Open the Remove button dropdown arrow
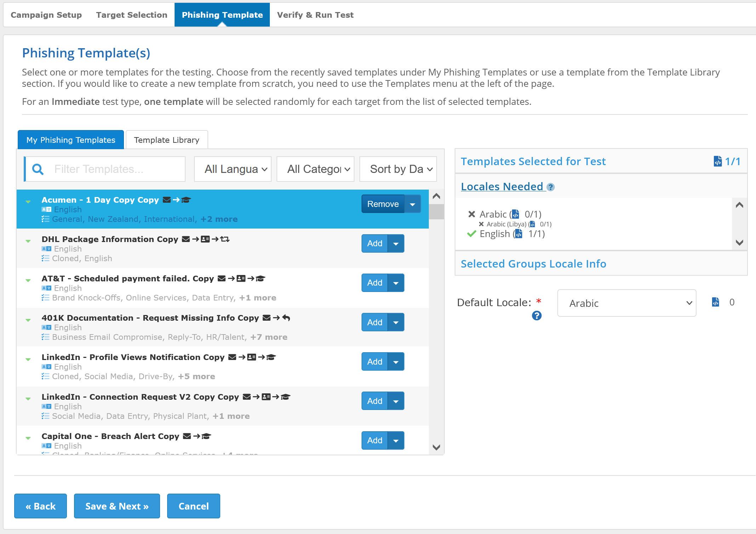The height and width of the screenshot is (534, 756). pos(413,204)
